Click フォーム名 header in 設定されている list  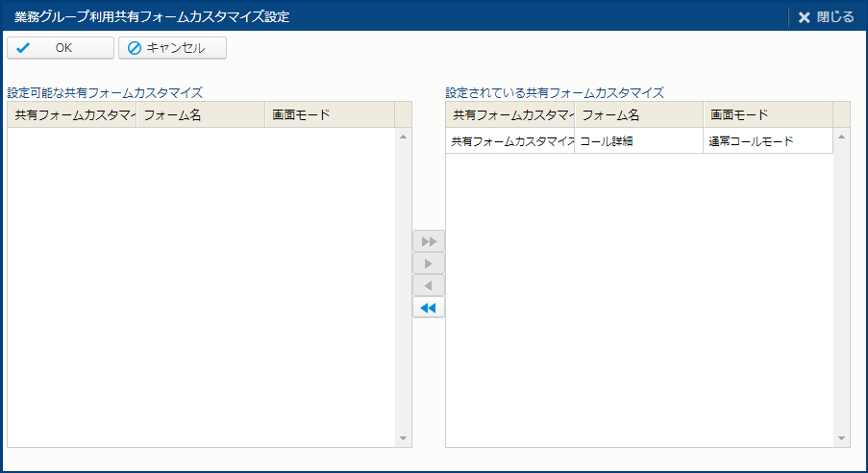638,115
